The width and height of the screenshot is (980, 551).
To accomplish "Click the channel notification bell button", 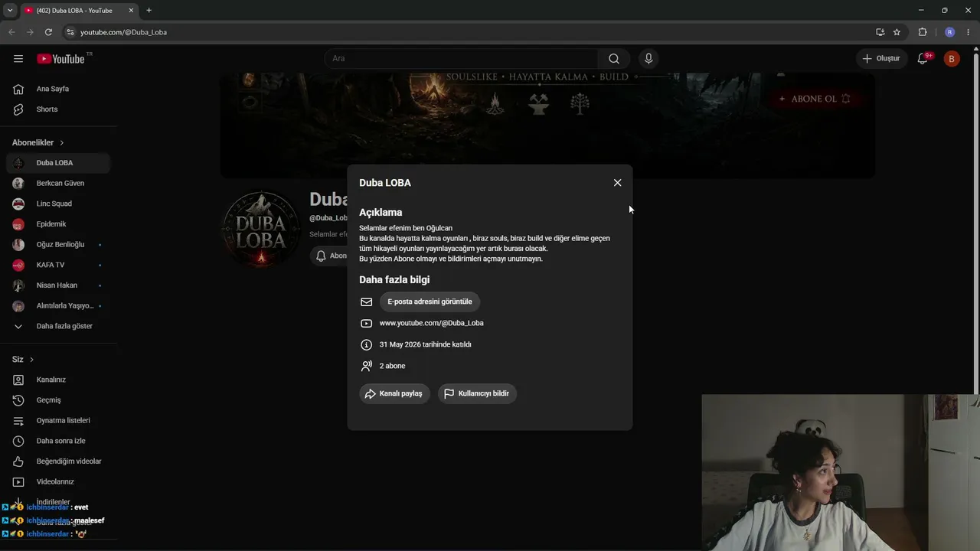I will tap(329, 256).
